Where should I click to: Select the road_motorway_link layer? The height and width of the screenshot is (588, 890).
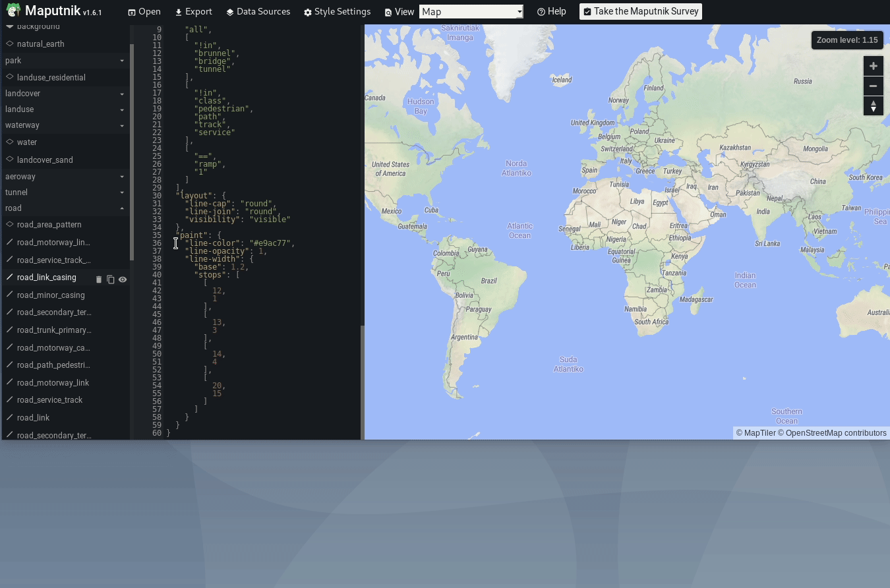(x=53, y=382)
